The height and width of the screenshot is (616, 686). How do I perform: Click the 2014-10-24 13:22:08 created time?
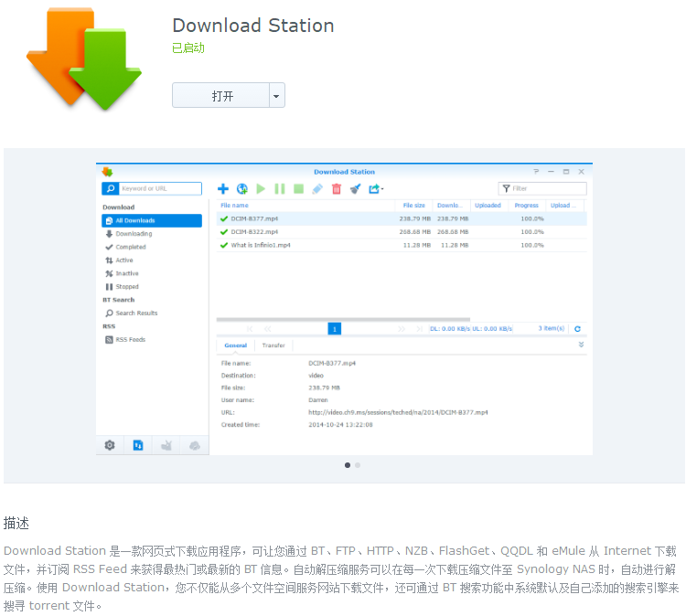[340, 424]
